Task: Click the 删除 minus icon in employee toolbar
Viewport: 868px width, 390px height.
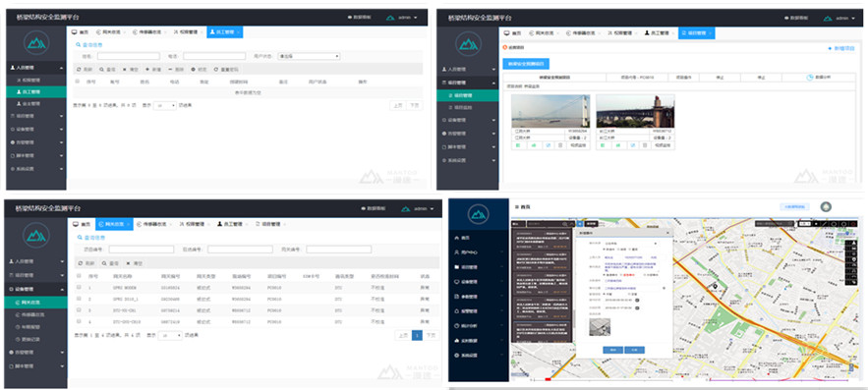Action: (170, 69)
